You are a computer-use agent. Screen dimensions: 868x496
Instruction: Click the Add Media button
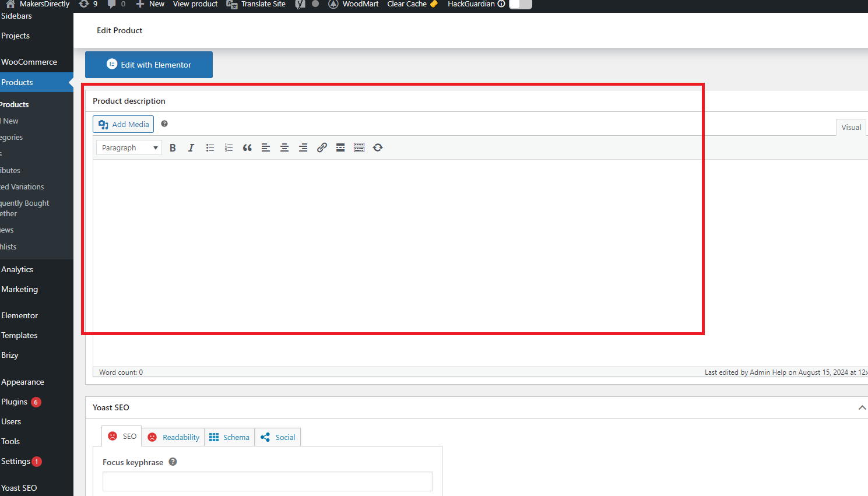point(124,124)
